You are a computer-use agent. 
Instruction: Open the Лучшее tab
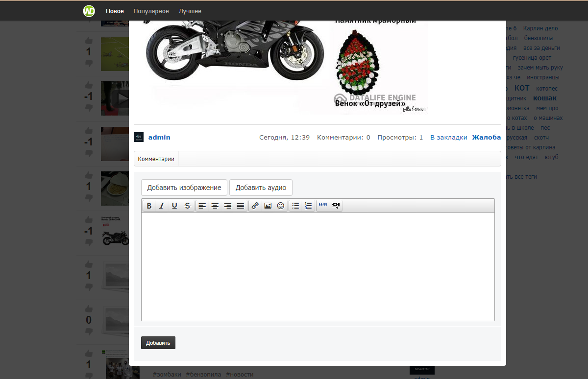point(190,11)
